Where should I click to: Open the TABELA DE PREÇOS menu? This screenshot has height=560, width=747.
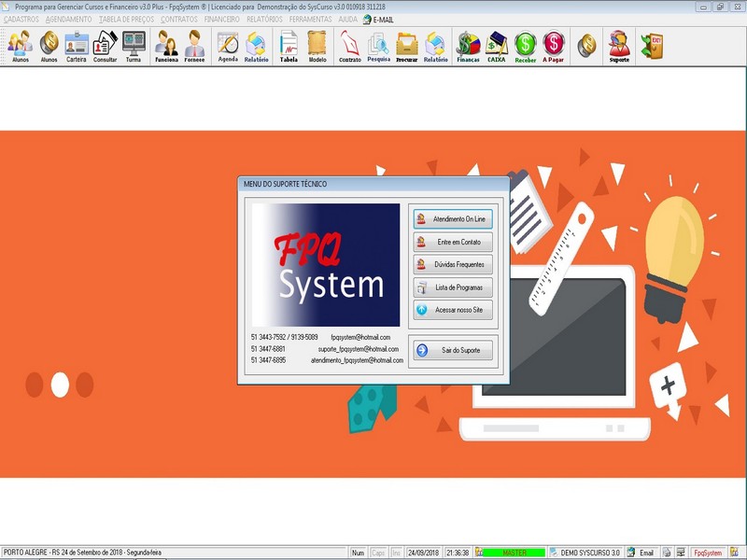click(x=126, y=20)
